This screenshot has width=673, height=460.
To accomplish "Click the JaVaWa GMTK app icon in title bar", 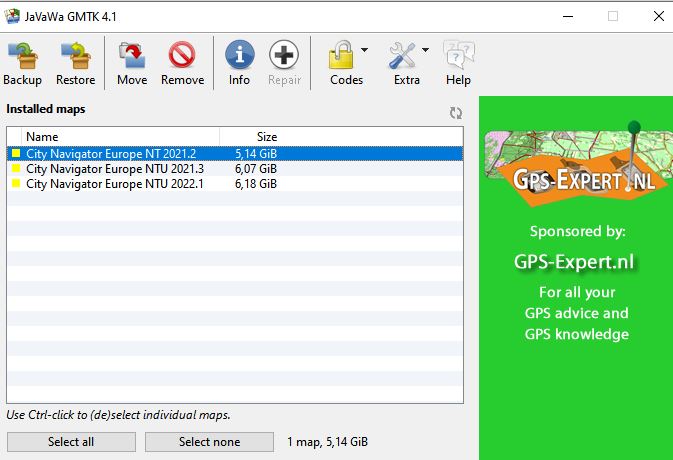I will 12,16.
